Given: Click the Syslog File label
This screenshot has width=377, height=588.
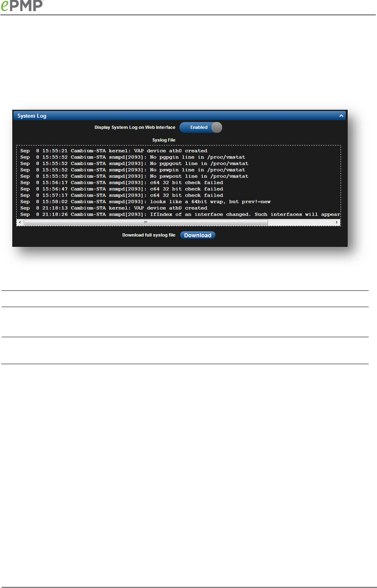Looking at the screenshot, I should pos(164,140).
